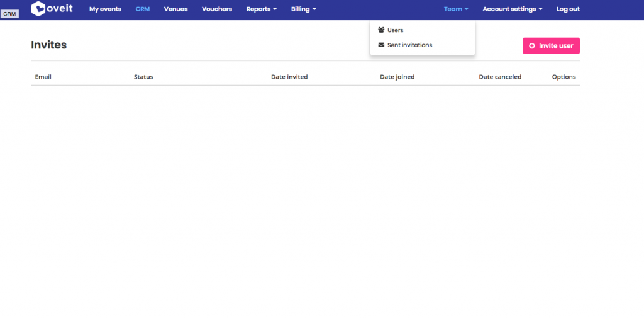The image size is (644, 318).
Task: Click the plus icon on Invite user
Action: [532, 46]
